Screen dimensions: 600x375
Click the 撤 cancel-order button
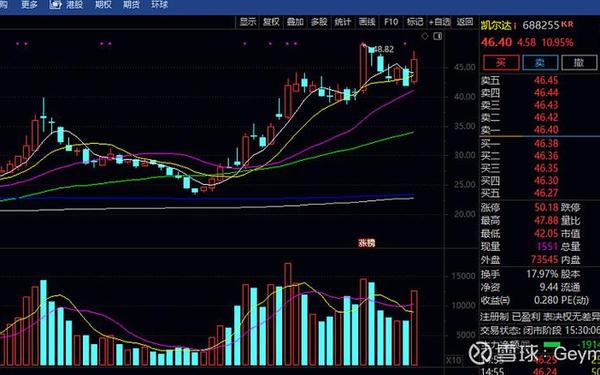click(579, 63)
